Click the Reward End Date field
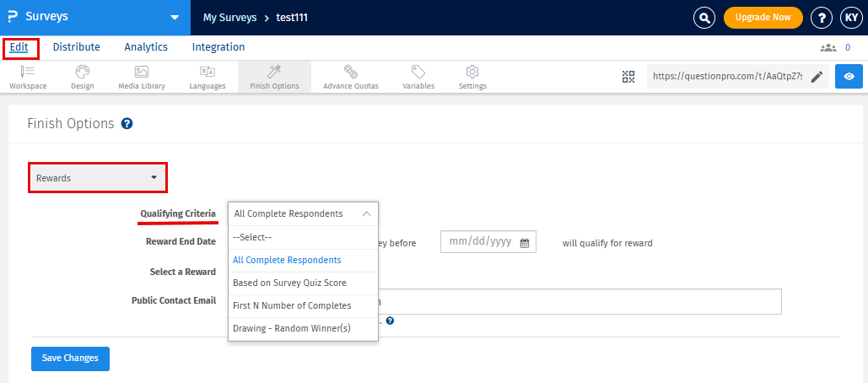The width and height of the screenshot is (868, 383). coord(488,242)
